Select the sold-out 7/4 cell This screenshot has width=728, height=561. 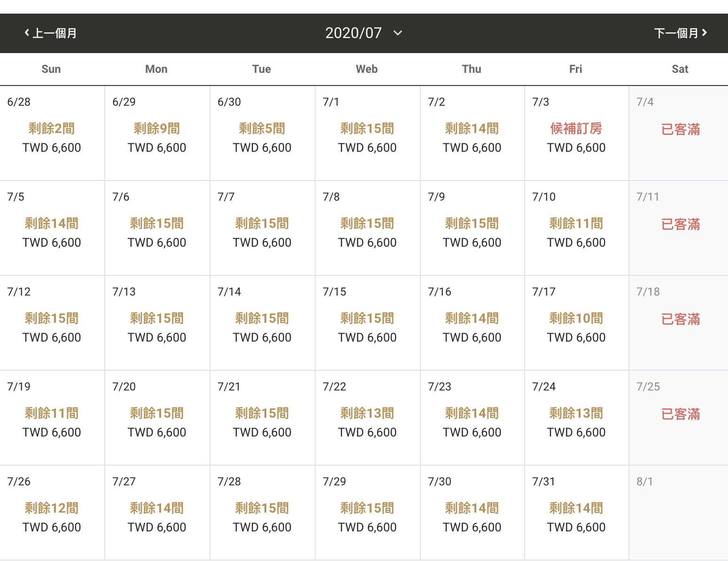coord(679,133)
